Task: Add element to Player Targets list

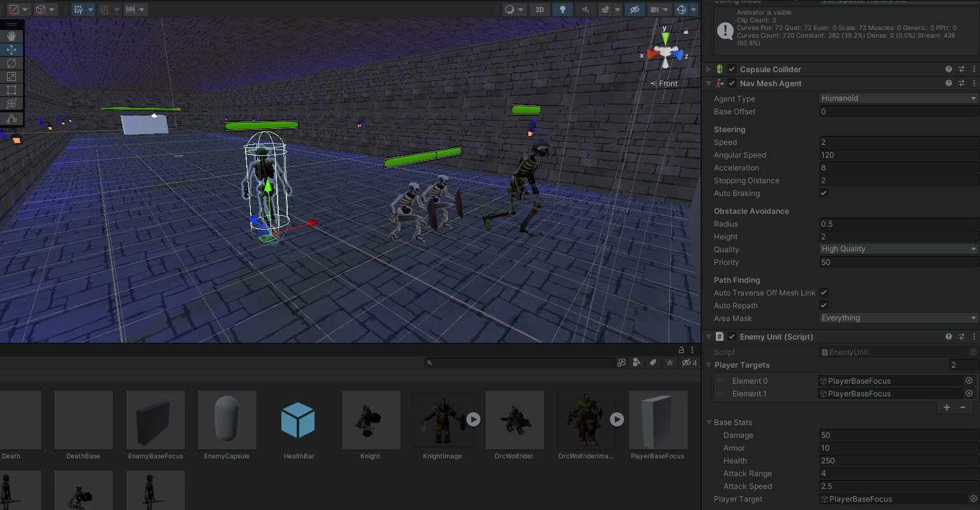Action: tap(947, 407)
